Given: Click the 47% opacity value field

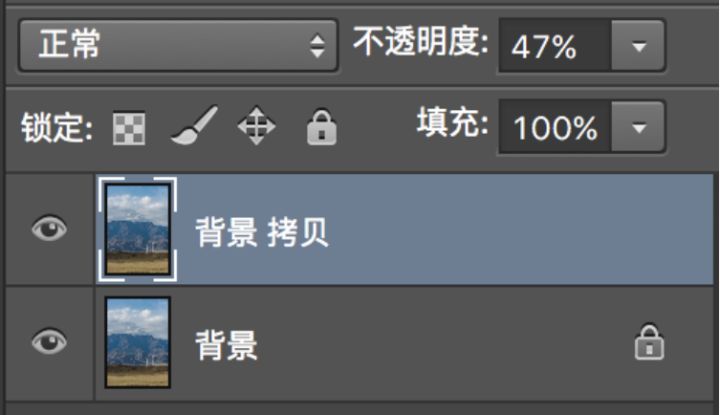Looking at the screenshot, I should click(x=555, y=46).
